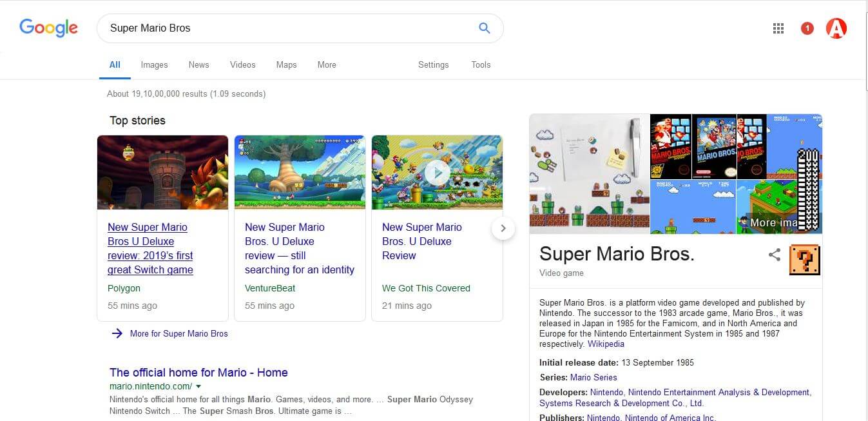This screenshot has height=421, width=868.
Task: Switch to the News tab
Action: (x=198, y=64)
